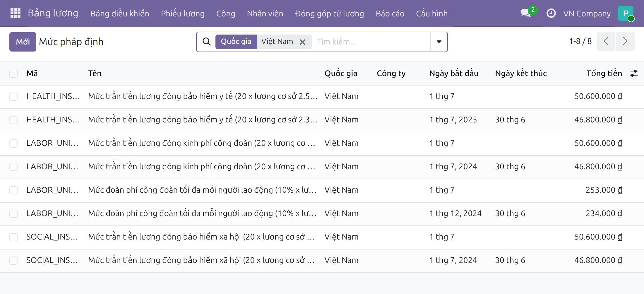
Task: Tick the checkbox for the 234.000 ₫ row
Action: pyautogui.click(x=13, y=214)
